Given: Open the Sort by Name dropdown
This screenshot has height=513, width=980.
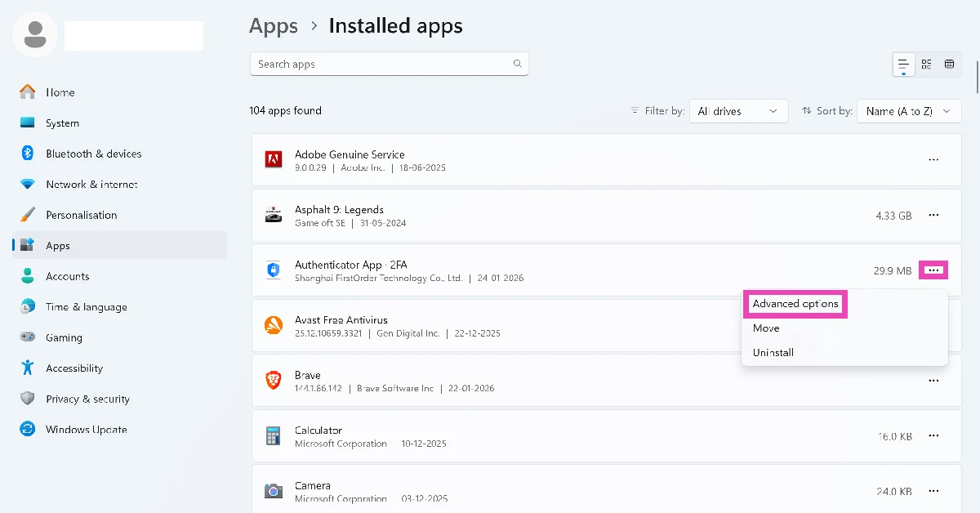Looking at the screenshot, I should 909,110.
